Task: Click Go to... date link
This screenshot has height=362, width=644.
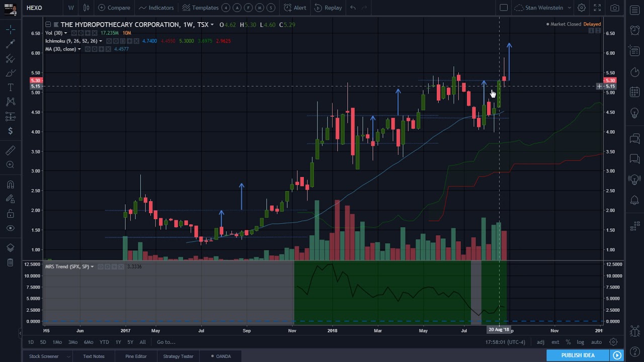Action: (166, 342)
